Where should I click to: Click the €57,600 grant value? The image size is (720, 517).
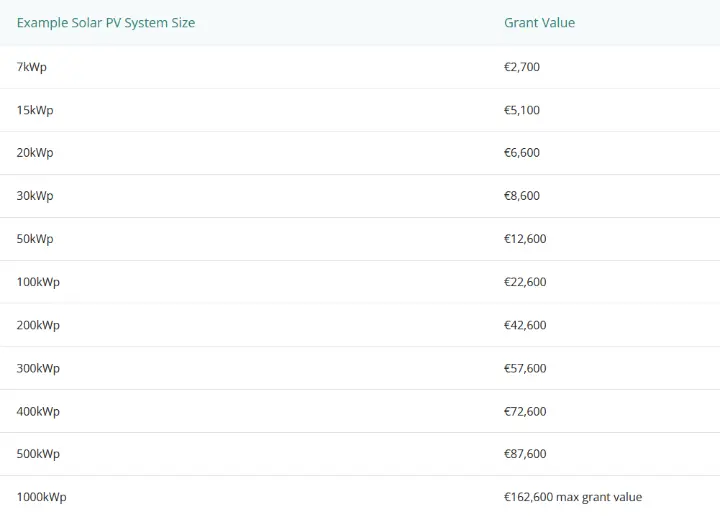tap(525, 368)
